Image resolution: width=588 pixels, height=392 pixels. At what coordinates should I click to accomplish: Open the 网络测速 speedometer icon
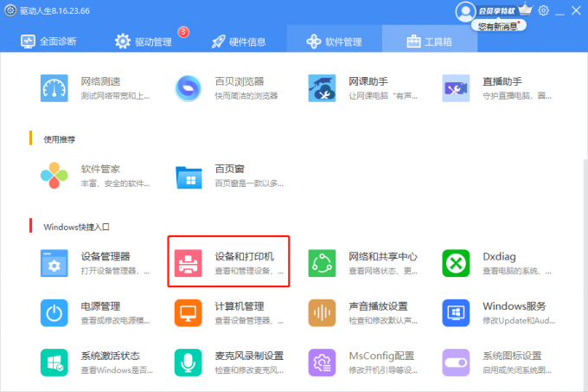54,88
